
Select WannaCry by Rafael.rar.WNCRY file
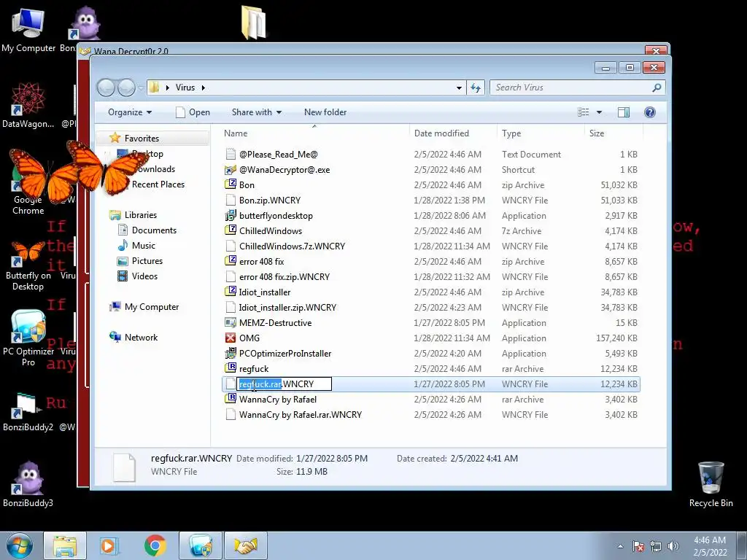pos(300,415)
